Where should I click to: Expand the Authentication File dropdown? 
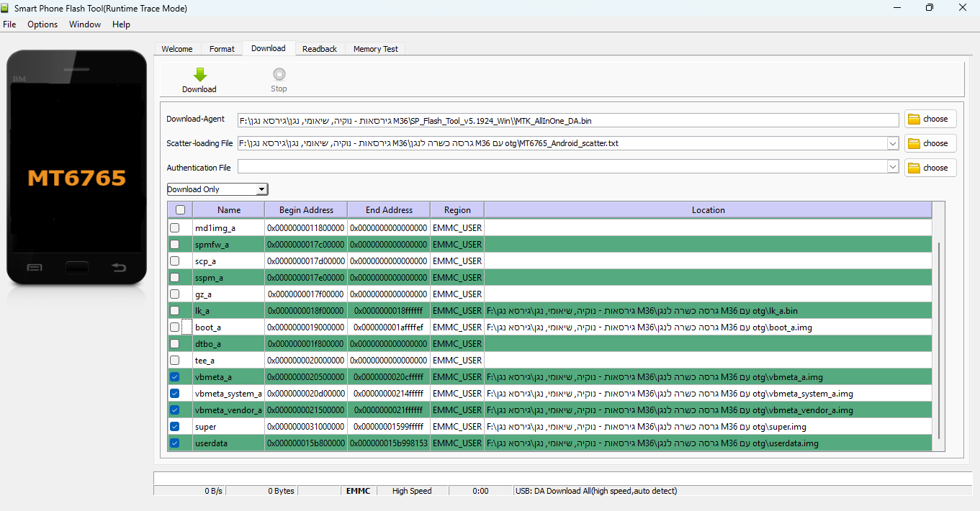tap(893, 167)
